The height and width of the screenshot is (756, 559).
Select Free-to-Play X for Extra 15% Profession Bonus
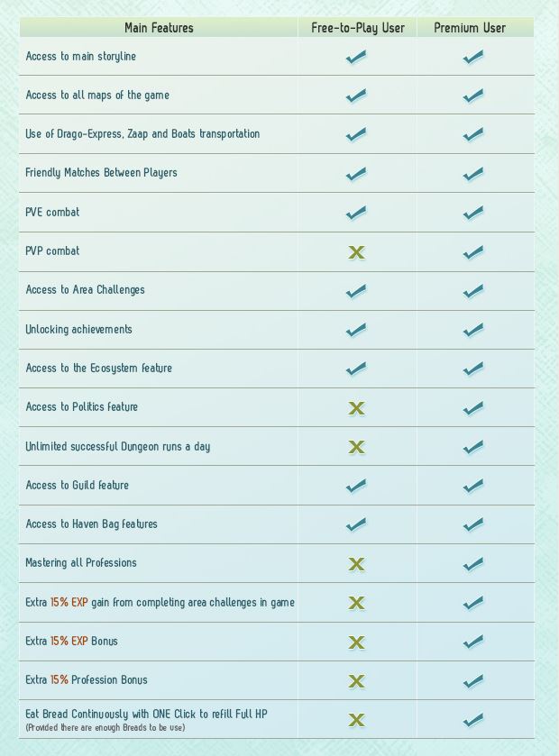[356, 681]
